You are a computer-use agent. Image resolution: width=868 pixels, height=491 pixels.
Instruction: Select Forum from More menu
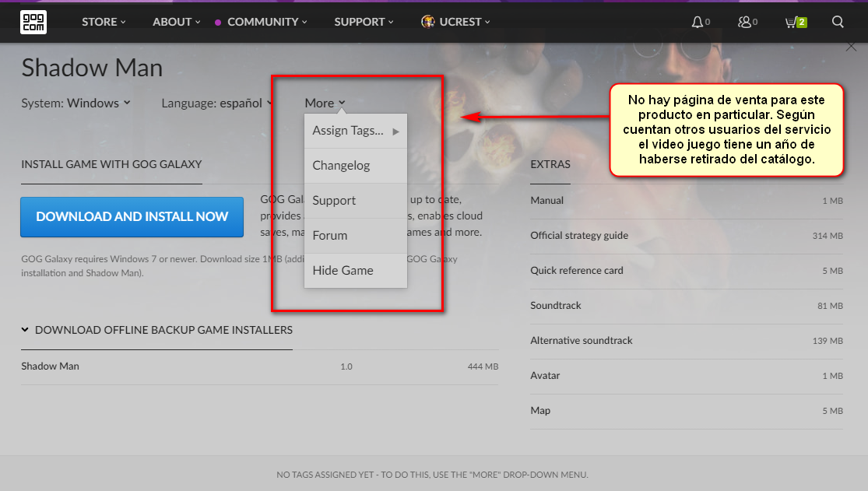tap(356, 235)
